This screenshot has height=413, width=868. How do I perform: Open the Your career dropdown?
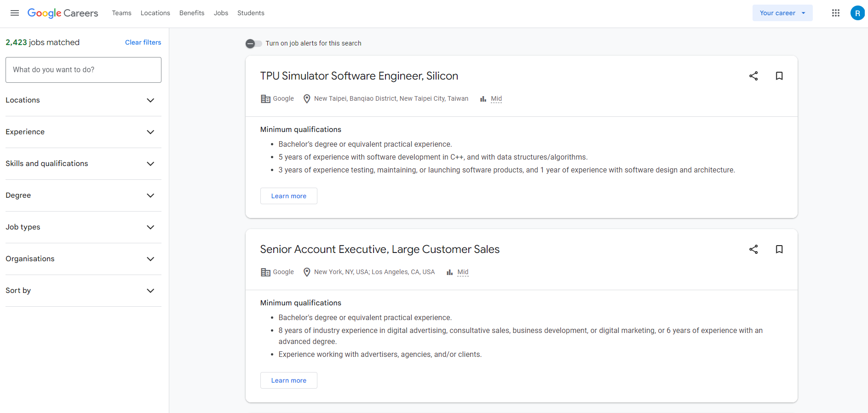782,13
